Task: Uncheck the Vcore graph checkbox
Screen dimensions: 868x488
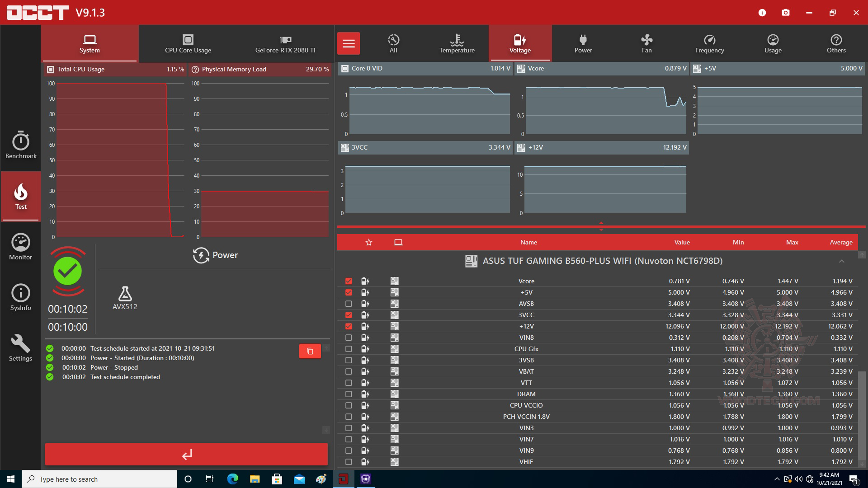Action: tap(349, 281)
